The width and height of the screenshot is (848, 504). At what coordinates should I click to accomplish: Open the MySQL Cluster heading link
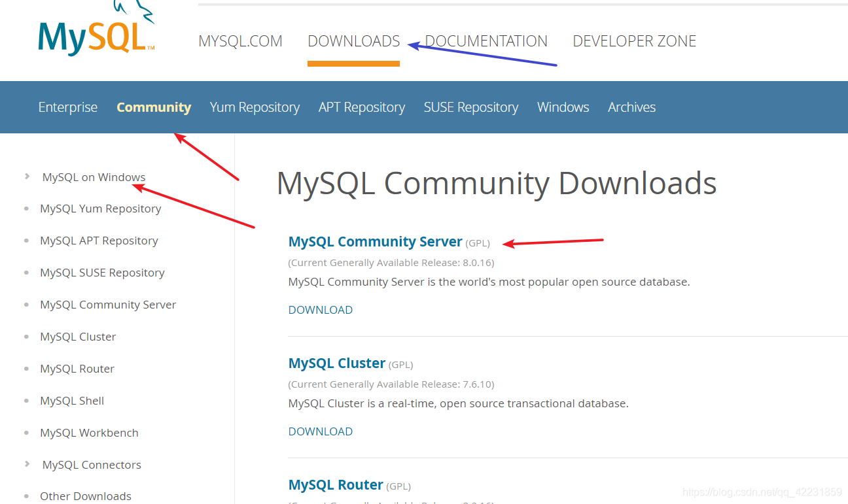coord(336,363)
